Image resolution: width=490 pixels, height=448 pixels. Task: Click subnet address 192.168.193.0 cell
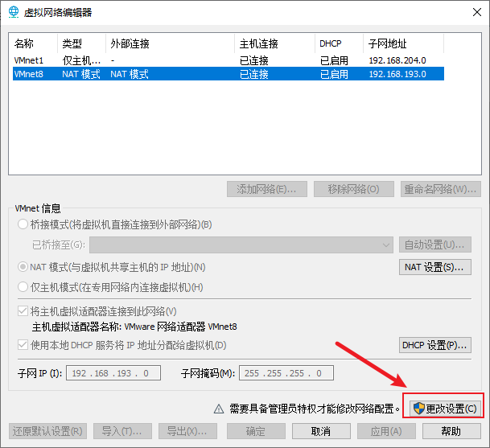397,74
